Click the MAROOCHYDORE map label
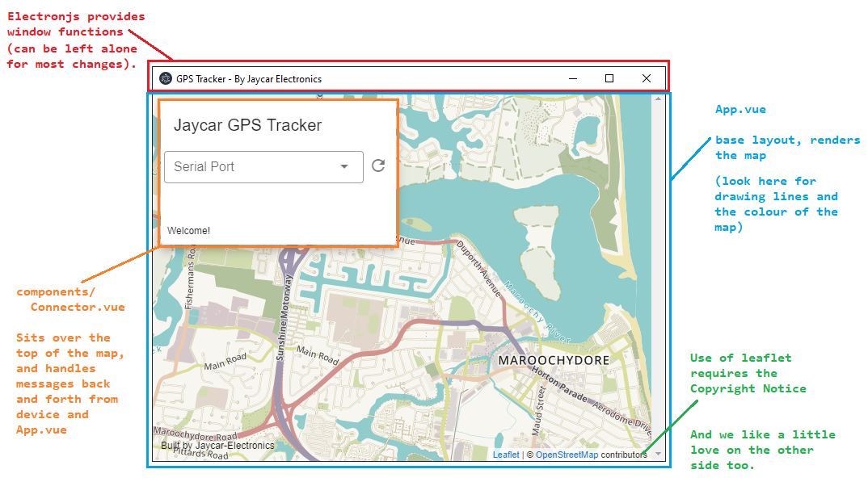 (554, 360)
